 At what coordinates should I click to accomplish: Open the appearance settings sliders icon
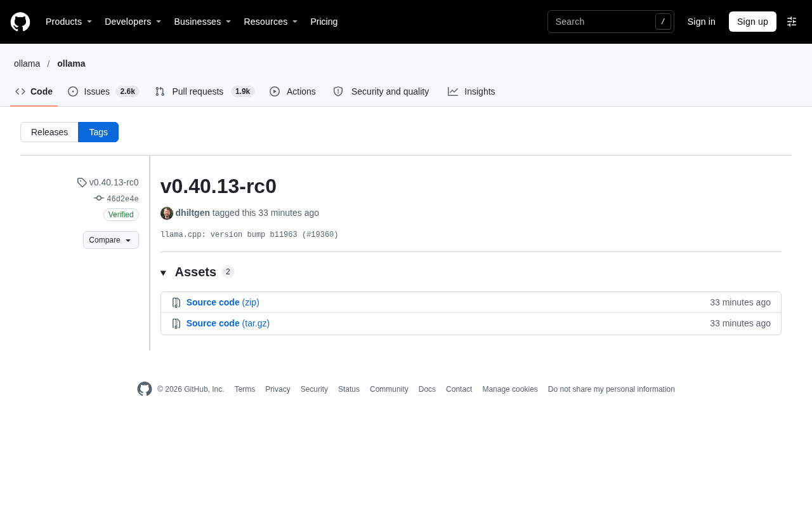click(x=792, y=22)
